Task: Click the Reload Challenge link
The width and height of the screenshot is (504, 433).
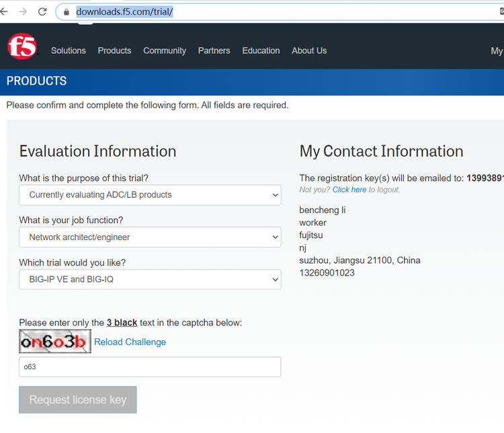Action: pos(130,342)
